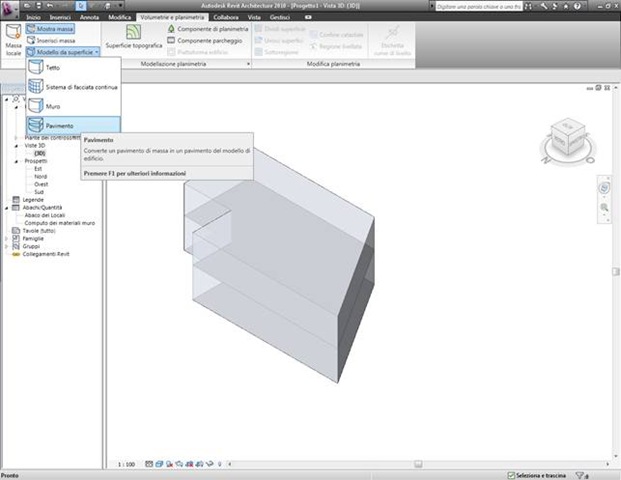The width and height of the screenshot is (621, 480).
Task: Select Tavole (tutto) in project browser
Action: coord(39,230)
